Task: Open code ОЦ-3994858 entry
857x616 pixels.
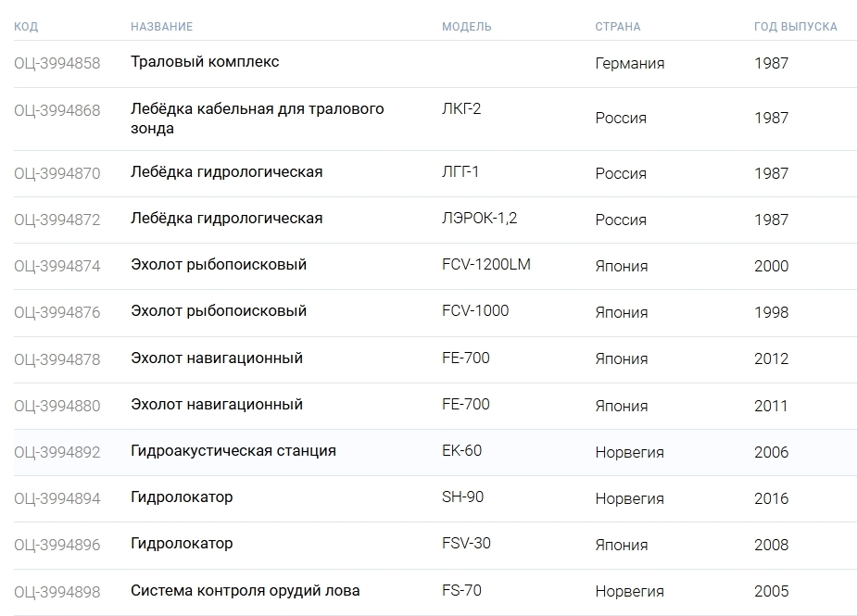Action: (57, 64)
